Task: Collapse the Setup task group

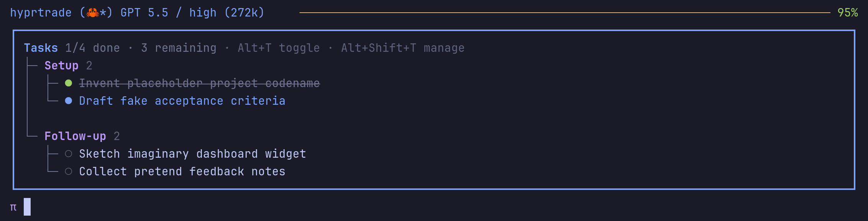Action: tap(61, 66)
